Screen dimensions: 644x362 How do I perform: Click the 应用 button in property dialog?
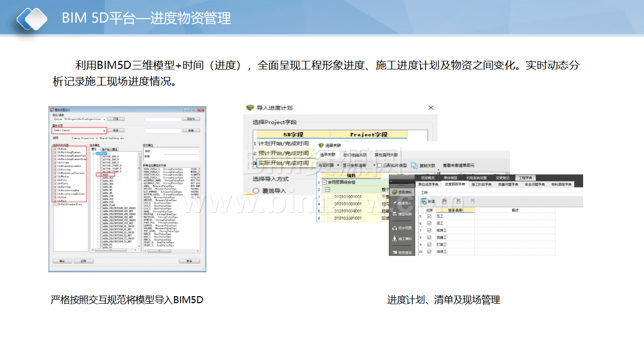(x=84, y=261)
